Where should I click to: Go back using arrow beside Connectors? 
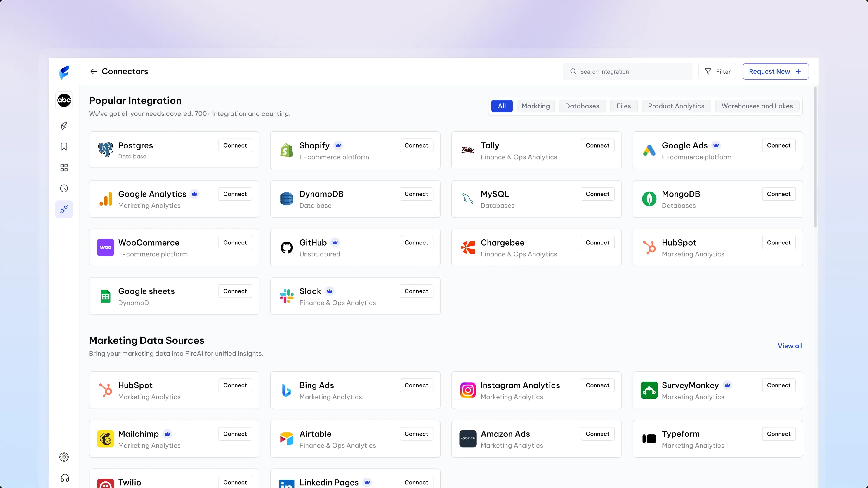coord(93,71)
